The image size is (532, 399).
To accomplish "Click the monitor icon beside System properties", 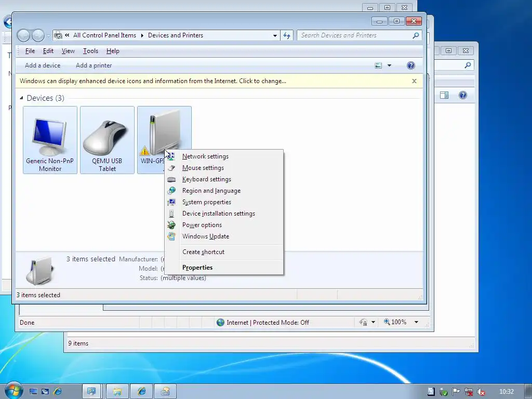I will [x=171, y=202].
